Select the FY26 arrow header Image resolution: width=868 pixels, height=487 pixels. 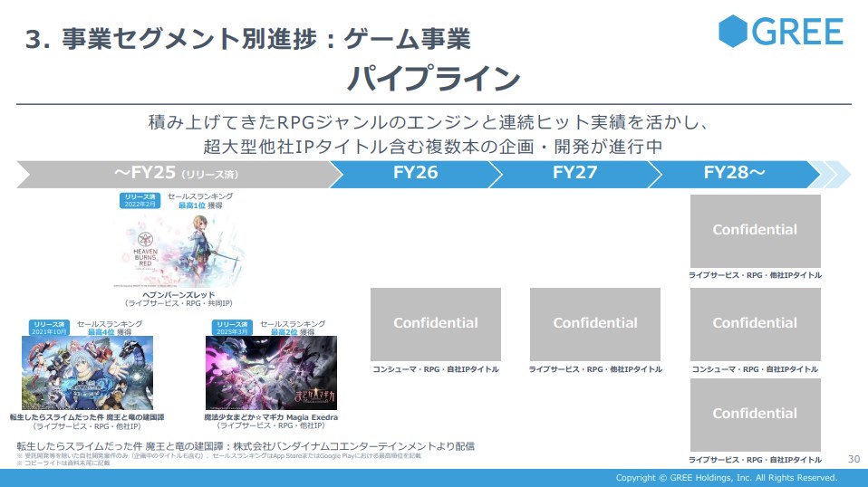tap(415, 174)
